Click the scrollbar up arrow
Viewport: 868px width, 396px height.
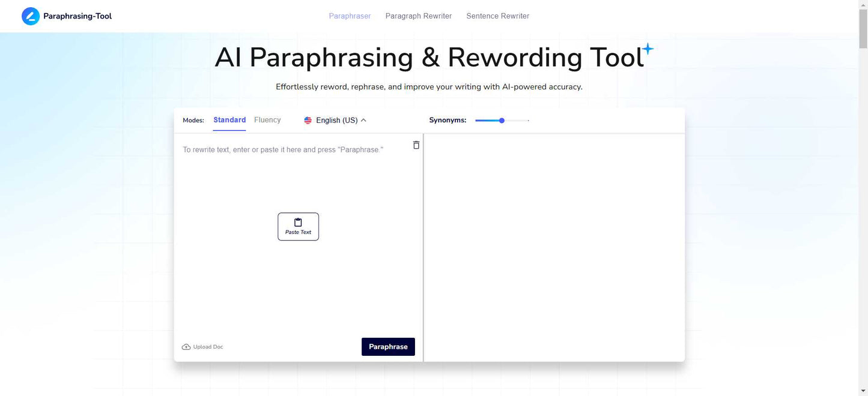(x=863, y=5)
